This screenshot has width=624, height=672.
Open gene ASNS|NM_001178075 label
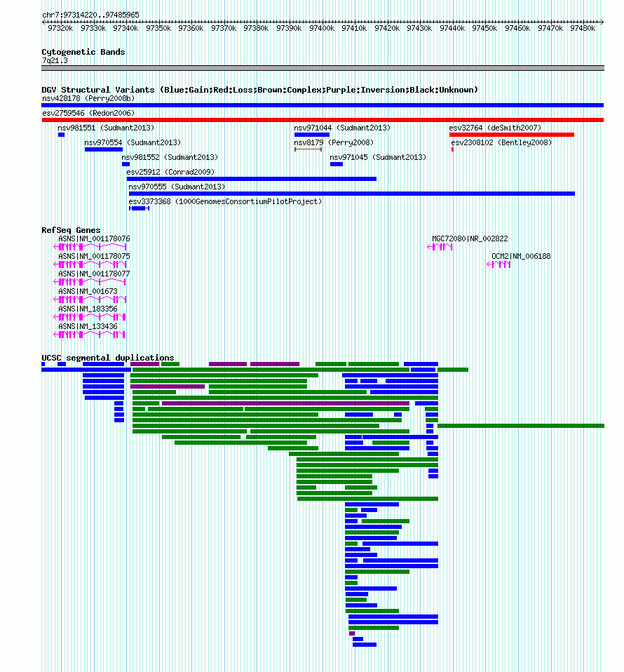pos(94,256)
